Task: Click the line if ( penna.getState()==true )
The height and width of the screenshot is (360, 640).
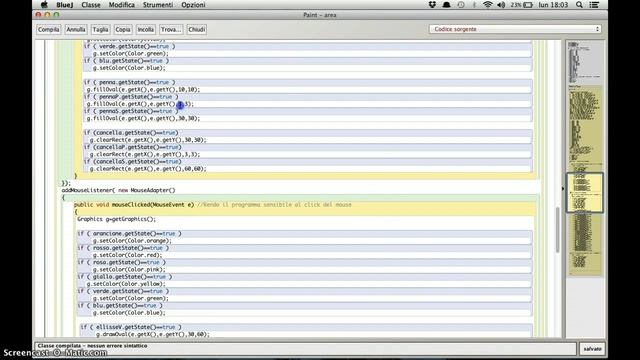Action: click(129, 82)
